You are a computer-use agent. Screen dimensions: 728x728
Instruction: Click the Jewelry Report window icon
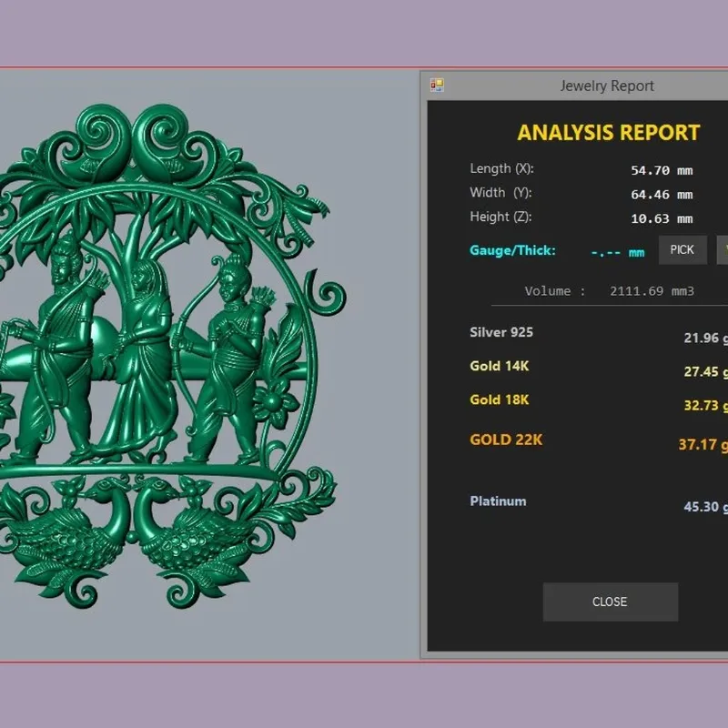(437, 85)
